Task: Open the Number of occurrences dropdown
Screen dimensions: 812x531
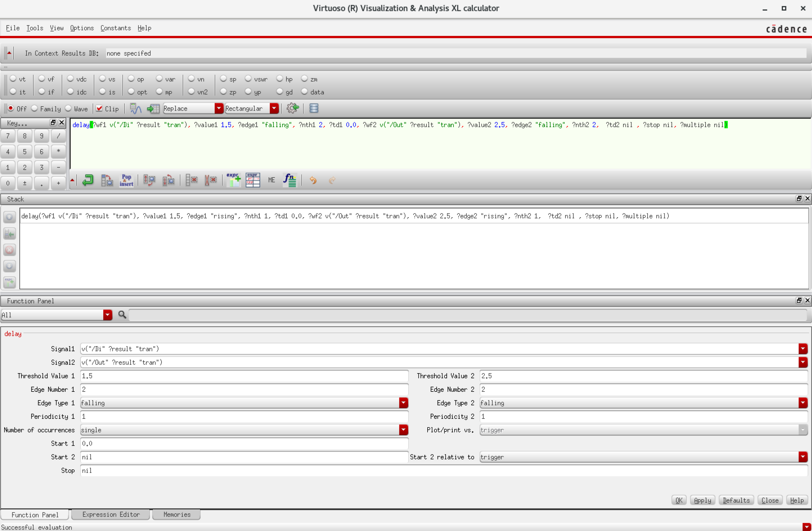Action: (x=403, y=430)
